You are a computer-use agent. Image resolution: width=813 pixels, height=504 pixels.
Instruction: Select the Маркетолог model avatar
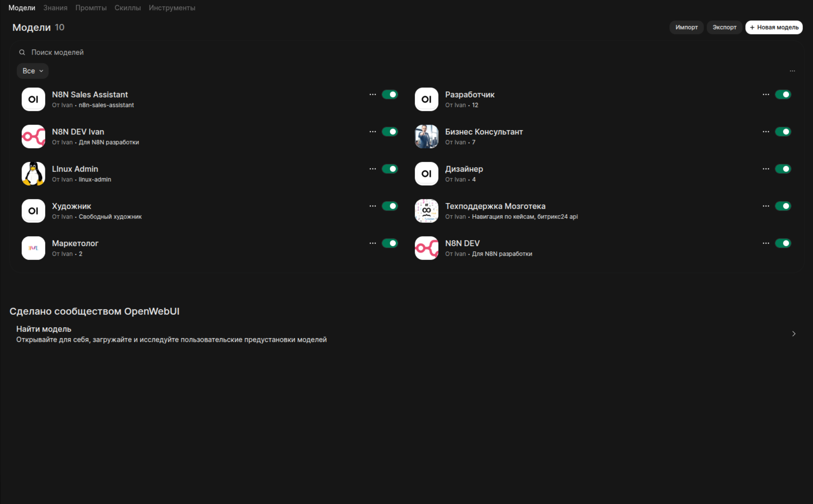coord(33,248)
